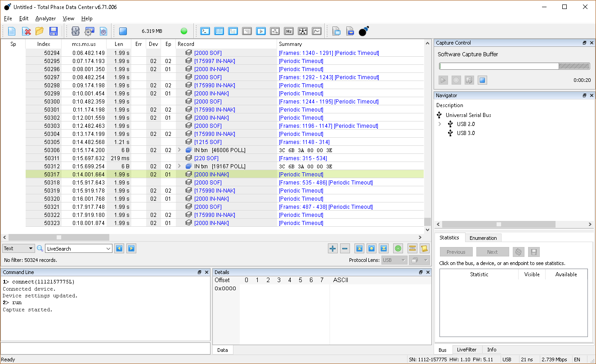Stop capture using the toolbar blue square
596x364 pixels.
coord(123,31)
